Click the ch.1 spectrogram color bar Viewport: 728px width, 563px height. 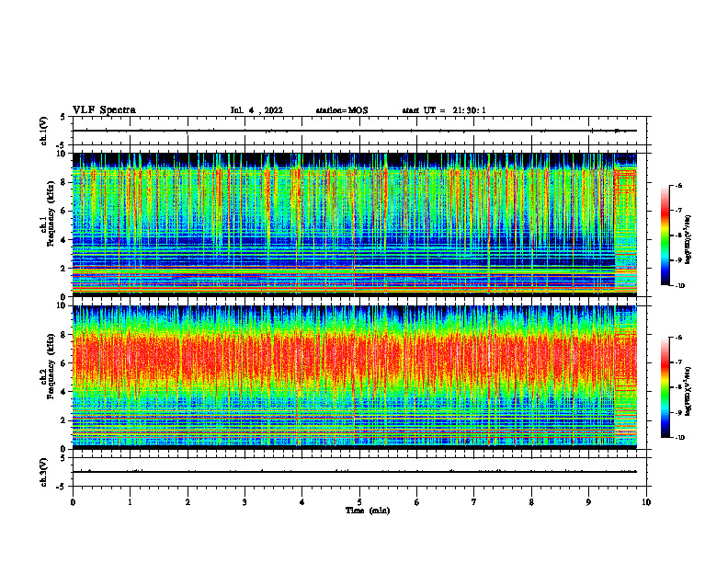point(665,236)
